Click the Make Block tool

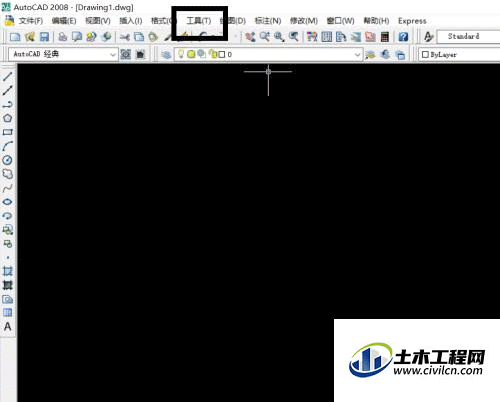tap(8, 244)
